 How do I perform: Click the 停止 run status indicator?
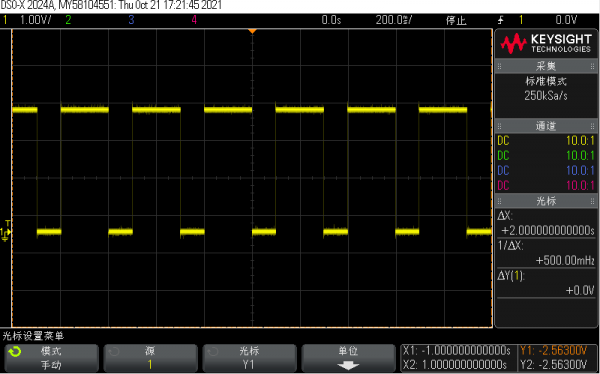[x=456, y=20]
